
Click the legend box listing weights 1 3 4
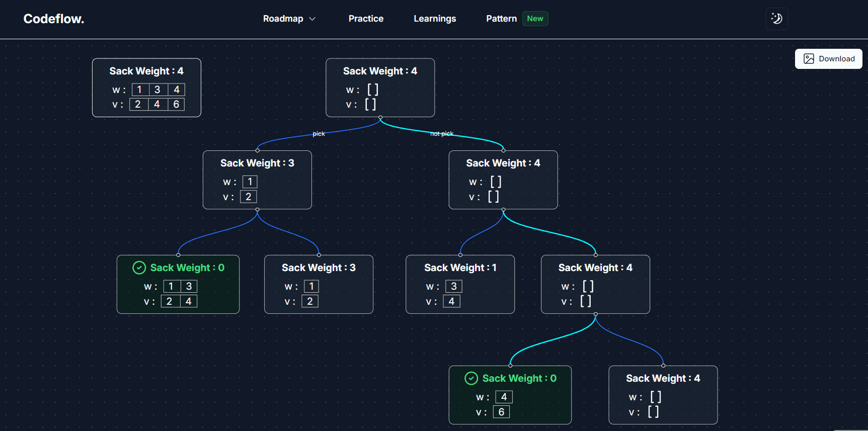(x=146, y=88)
